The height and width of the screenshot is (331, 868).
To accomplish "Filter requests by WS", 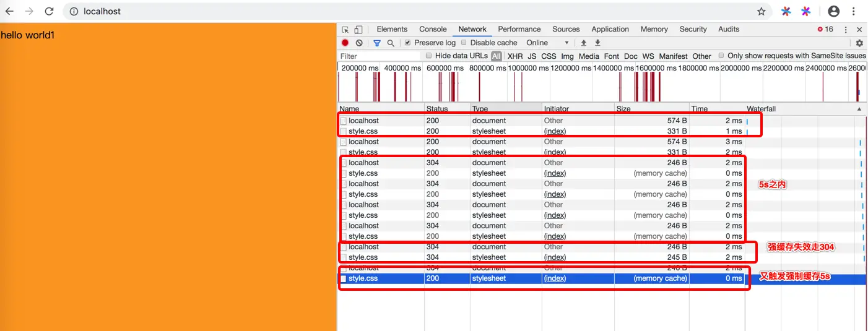I will click(648, 56).
